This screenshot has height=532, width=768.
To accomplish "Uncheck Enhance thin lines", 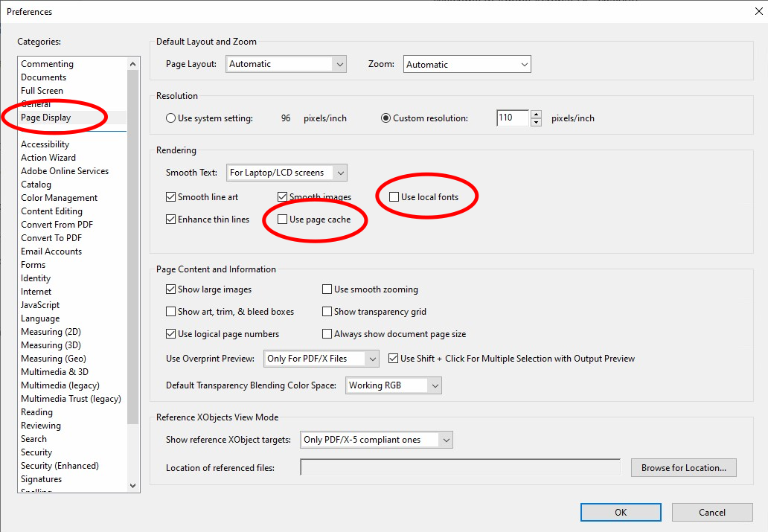I will coord(171,219).
